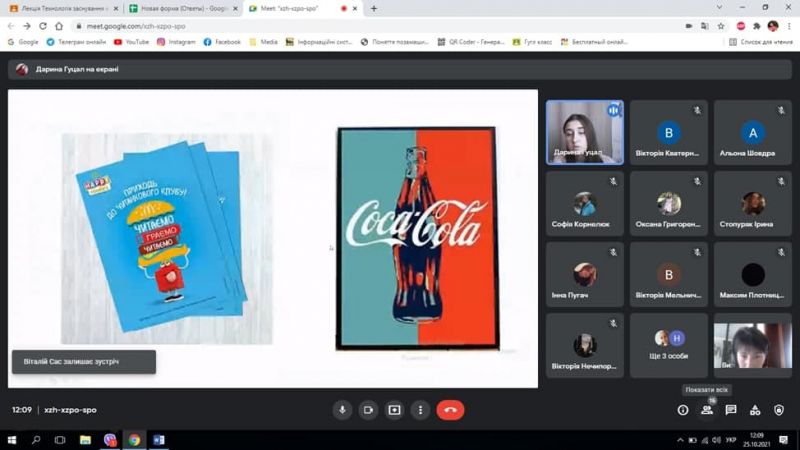Go to the browser home page
This screenshot has height=450, width=800.
(59, 26)
